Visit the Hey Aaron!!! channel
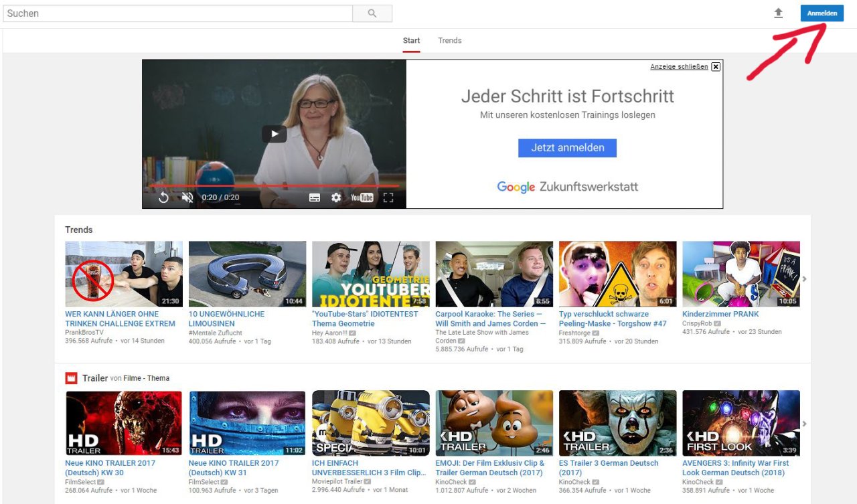 (x=330, y=332)
